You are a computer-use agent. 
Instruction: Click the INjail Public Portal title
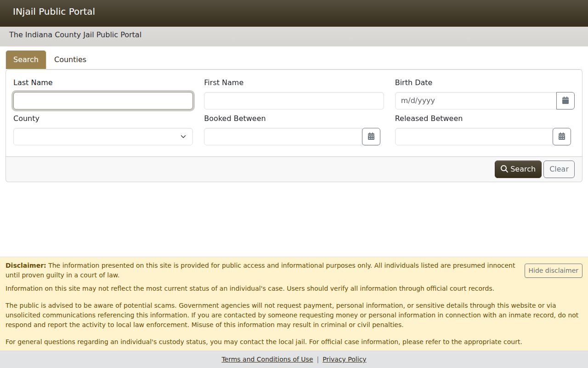pos(54,12)
